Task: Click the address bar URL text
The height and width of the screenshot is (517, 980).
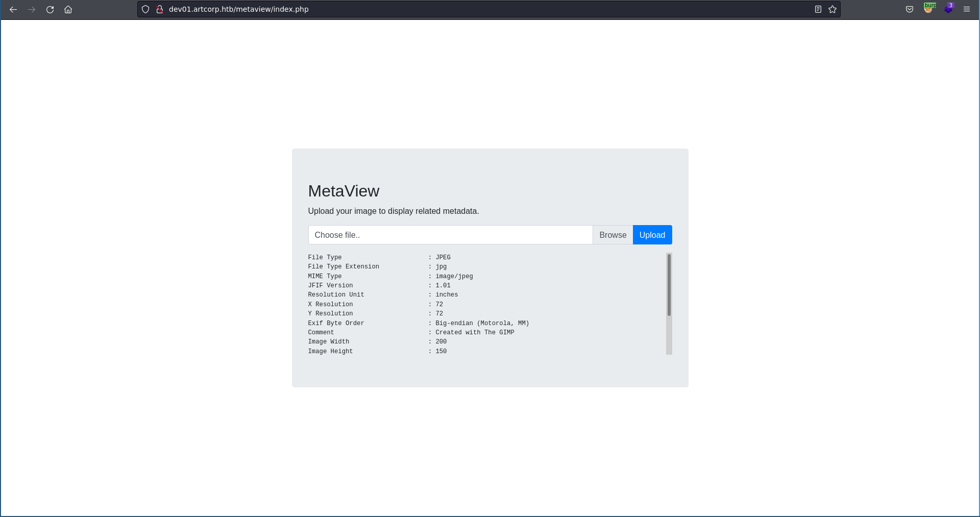Action: tap(238, 9)
